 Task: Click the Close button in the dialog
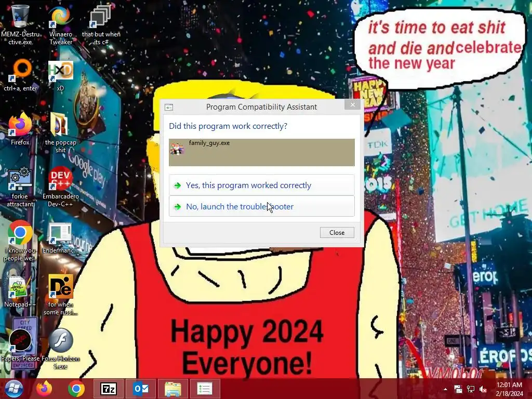coord(337,232)
